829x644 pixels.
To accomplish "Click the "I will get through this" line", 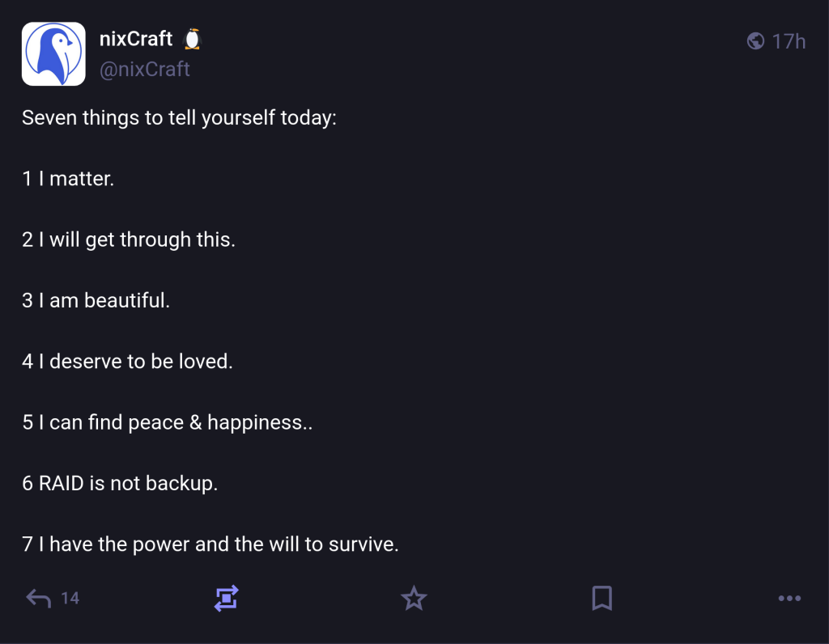I will pos(129,240).
